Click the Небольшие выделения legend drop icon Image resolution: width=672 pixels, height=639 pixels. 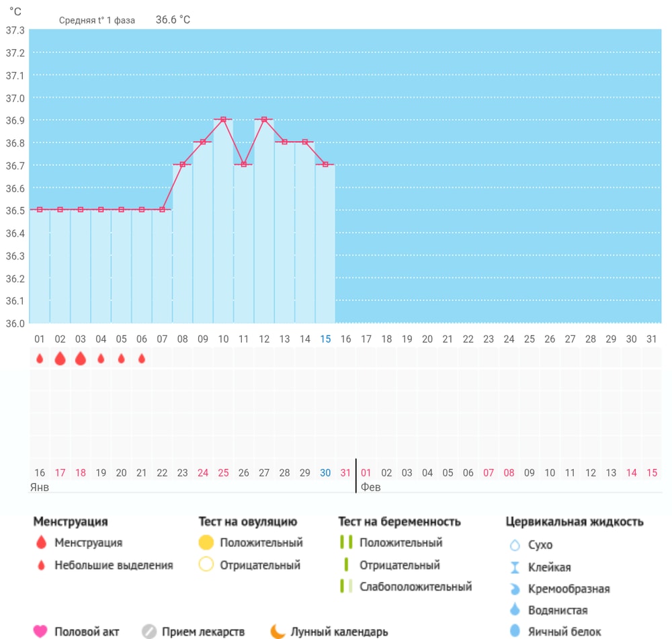point(41,565)
